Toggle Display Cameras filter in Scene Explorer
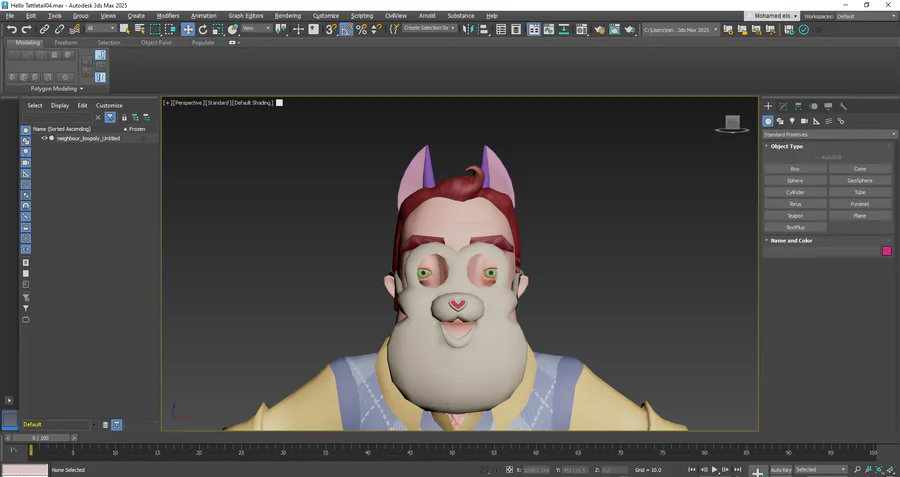This screenshot has height=477, width=900. 26,163
